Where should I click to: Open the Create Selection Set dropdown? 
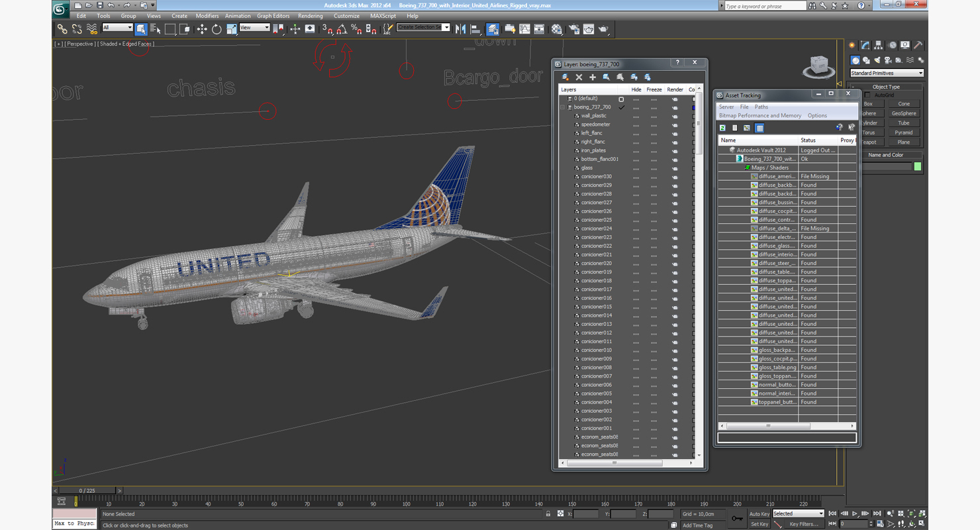pyautogui.click(x=423, y=28)
